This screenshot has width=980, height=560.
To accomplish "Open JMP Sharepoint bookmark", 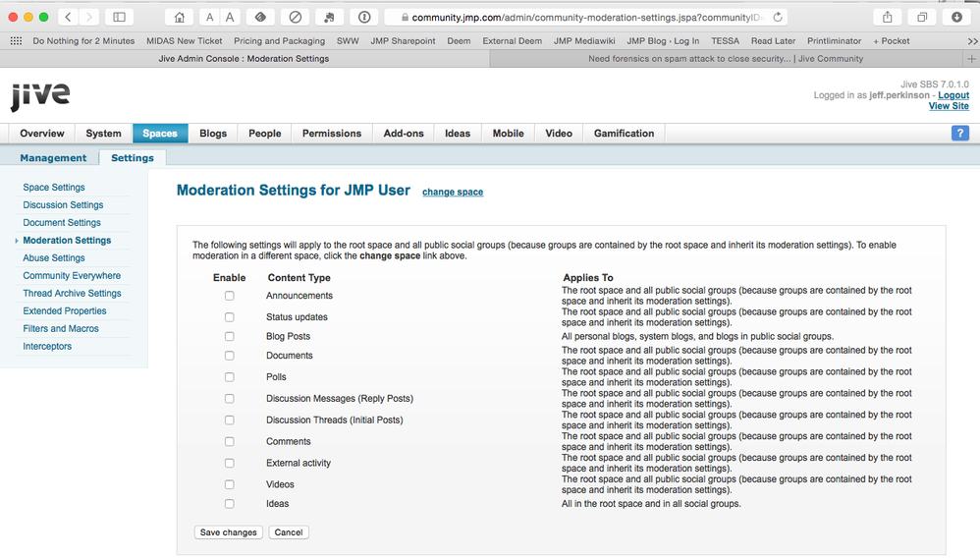I will click(x=403, y=41).
